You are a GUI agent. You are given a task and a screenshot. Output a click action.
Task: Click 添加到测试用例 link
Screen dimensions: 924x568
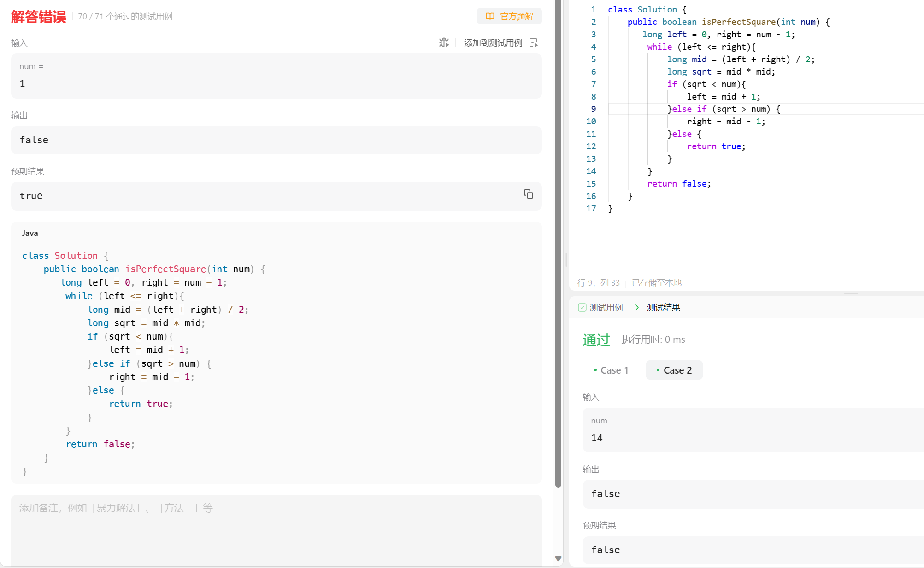click(493, 42)
